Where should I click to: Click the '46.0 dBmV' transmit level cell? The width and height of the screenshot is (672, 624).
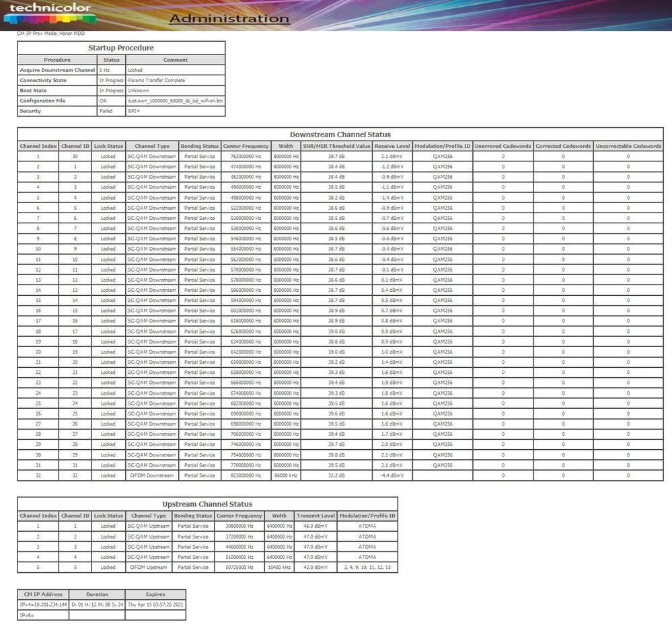point(315,526)
